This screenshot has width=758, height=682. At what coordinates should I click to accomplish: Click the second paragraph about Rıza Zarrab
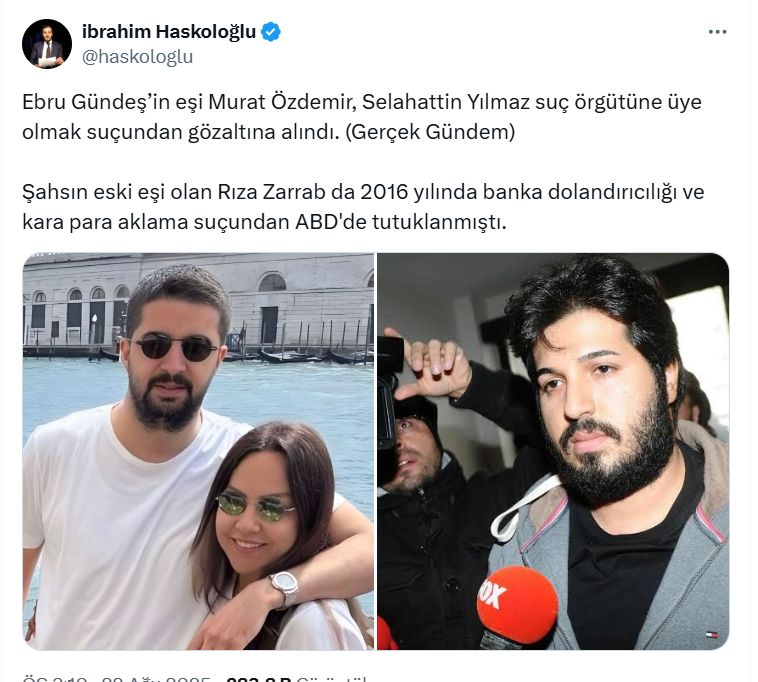pos(363,207)
